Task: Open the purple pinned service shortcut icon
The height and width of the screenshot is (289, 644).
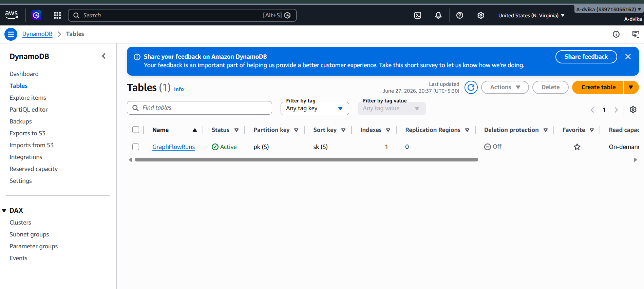Action: point(36,15)
